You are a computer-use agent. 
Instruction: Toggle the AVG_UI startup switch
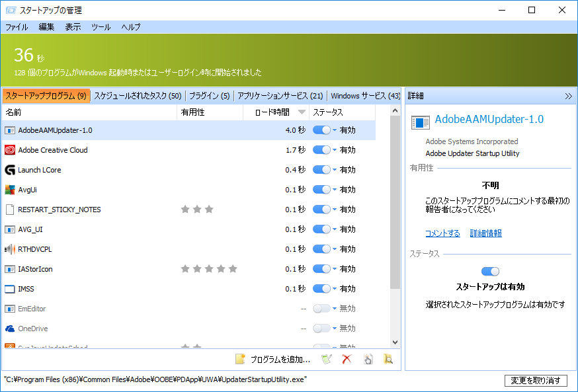(x=322, y=229)
